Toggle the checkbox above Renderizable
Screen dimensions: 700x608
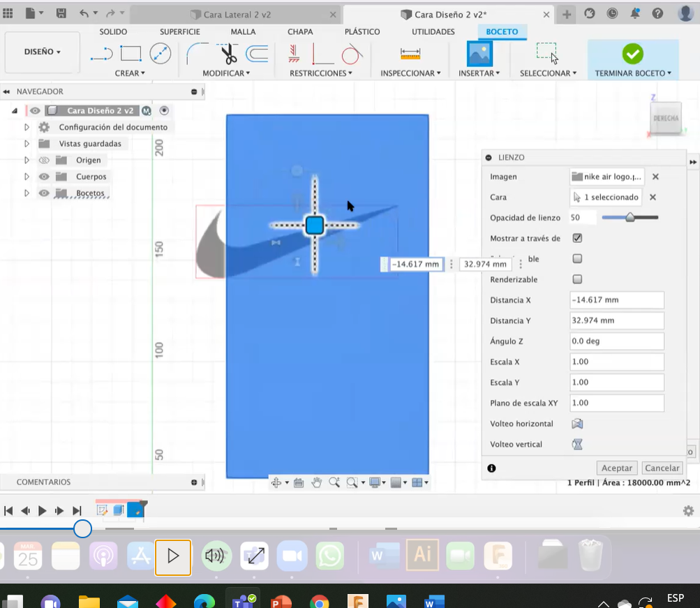pyautogui.click(x=577, y=258)
